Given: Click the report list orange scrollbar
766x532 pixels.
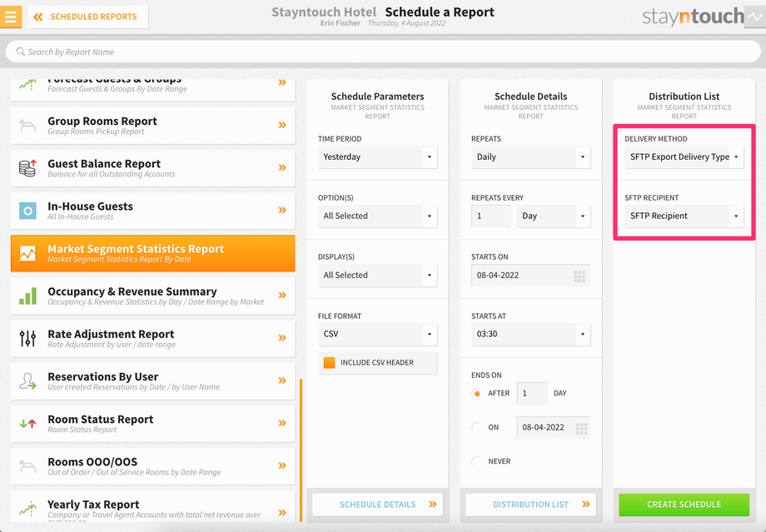Looking at the screenshot, I should pyautogui.click(x=301, y=450).
